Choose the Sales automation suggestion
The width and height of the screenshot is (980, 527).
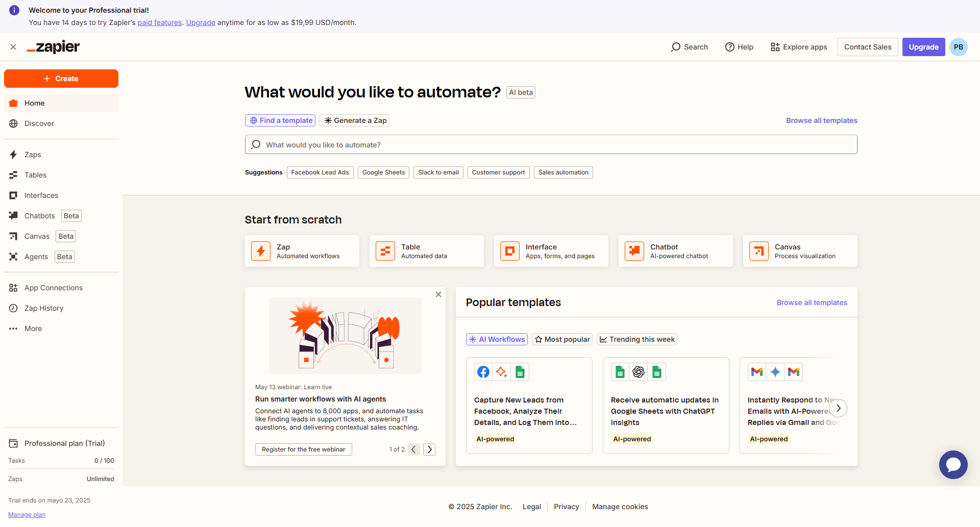click(x=563, y=172)
